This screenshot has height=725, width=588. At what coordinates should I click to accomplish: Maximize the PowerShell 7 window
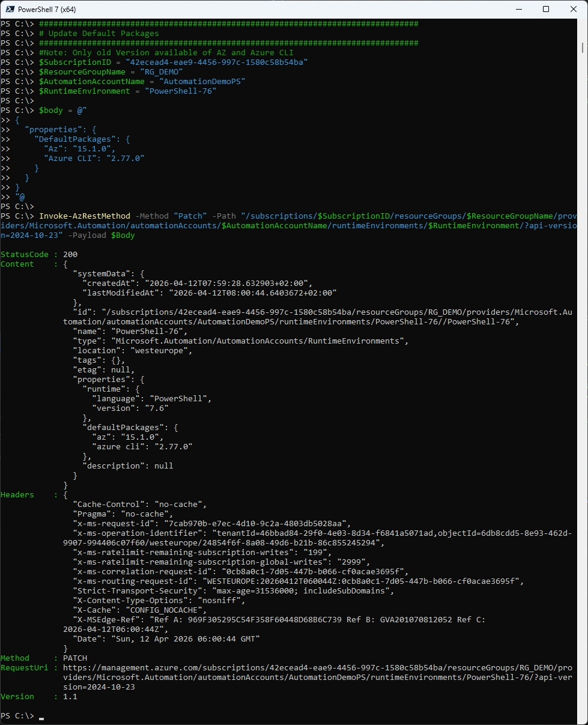click(x=546, y=10)
